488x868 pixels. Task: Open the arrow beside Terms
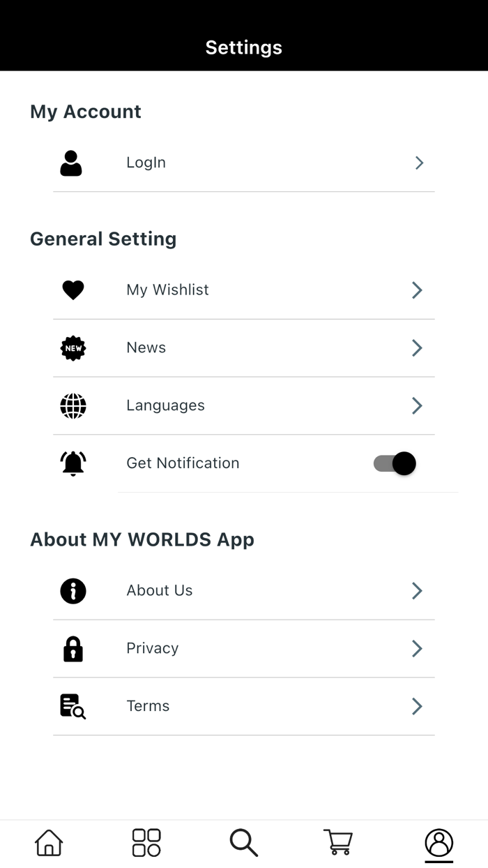point(416,706)
